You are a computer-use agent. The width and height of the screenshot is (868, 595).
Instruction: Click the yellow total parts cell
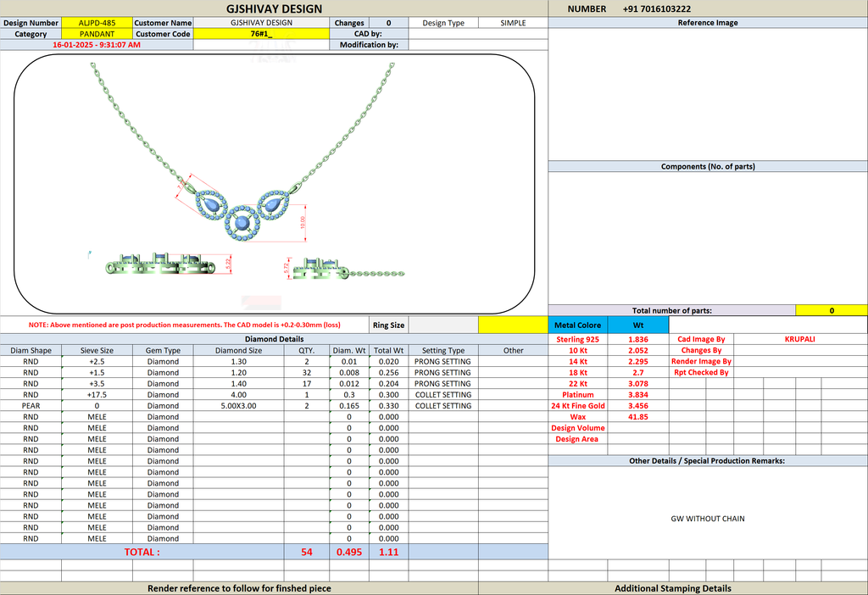click(832, 310)
